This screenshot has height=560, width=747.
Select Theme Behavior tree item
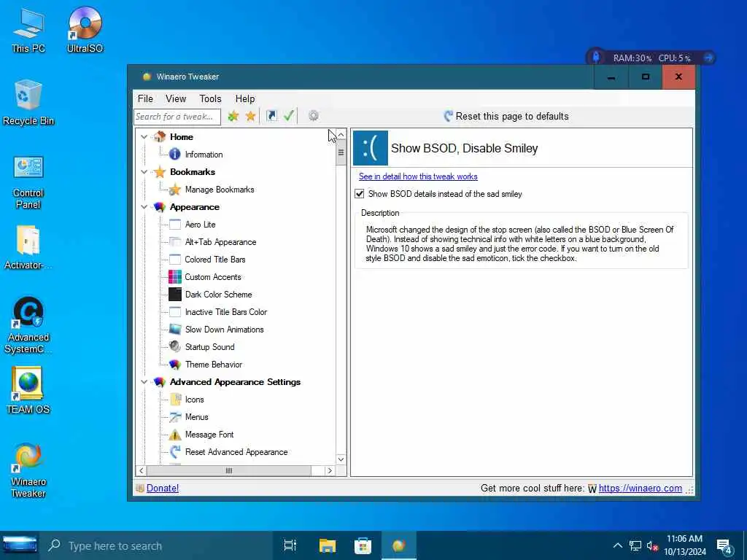(x=214, y=365)
